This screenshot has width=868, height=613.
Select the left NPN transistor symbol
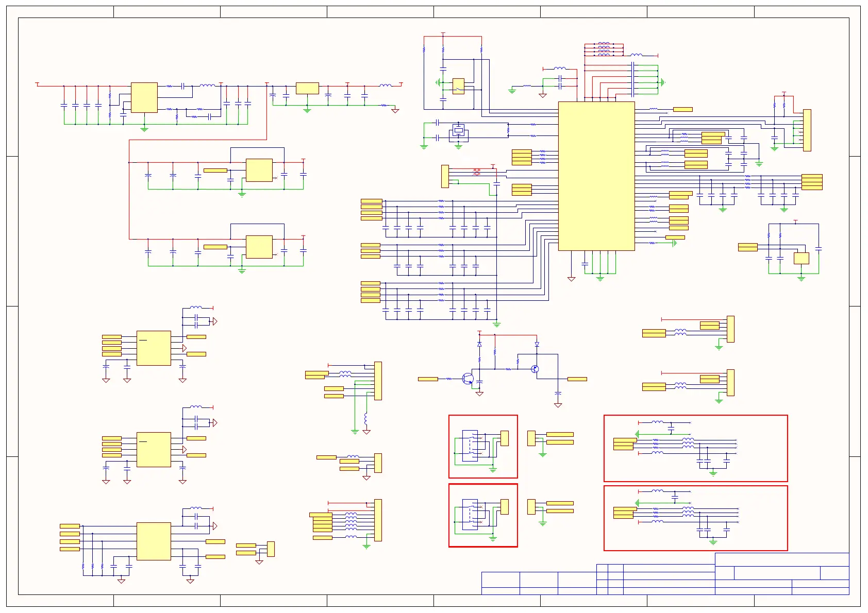[468, 379]
